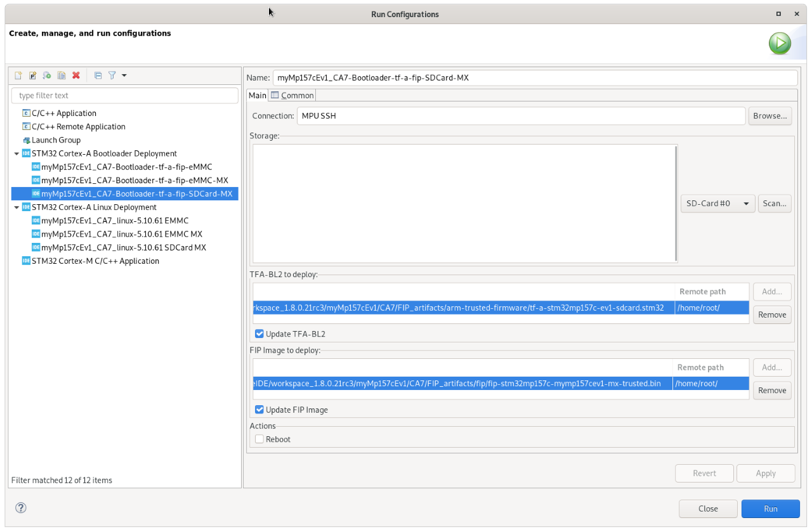Open the SD-Card #0 storage dropdown
Image resolution: width=812 pixels, height=532 pixels.
pos(717,204)
